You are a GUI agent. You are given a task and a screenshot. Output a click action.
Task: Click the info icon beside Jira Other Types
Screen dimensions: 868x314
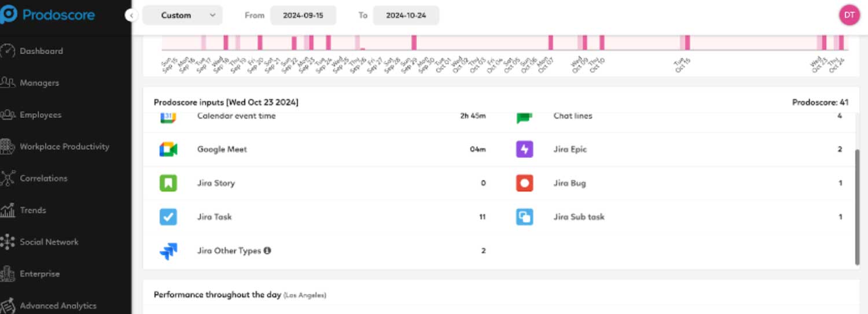[x=267, y=250]
